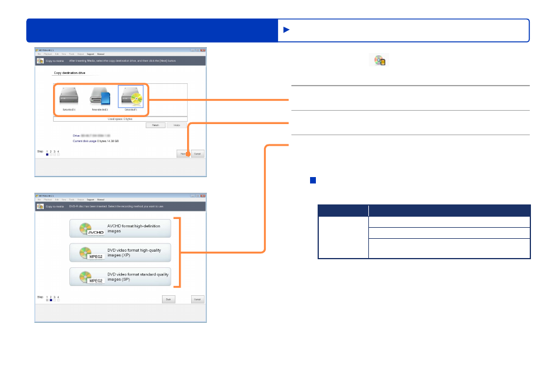Click the blue arrow in the header bar

coord(287,30)
